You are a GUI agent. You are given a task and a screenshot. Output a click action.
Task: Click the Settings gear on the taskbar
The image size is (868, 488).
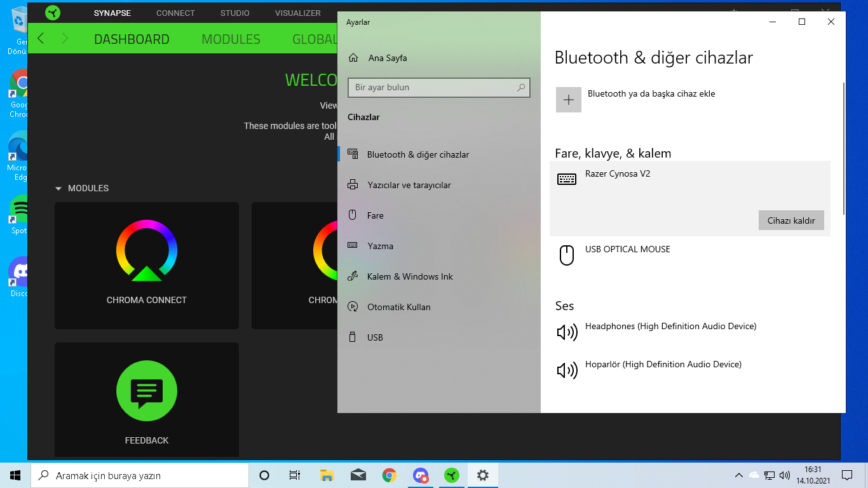pyautogui.click(x=482, y=475)
